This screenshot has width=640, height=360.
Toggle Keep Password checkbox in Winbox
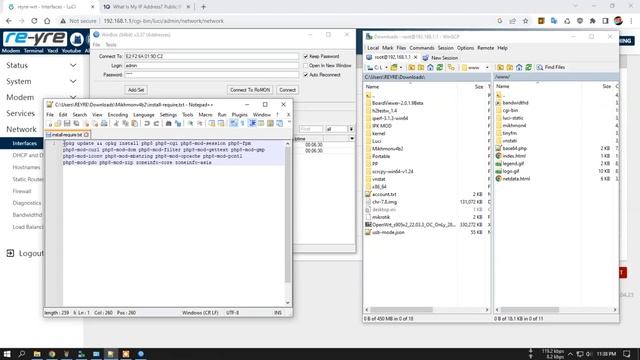coord(306,56)
